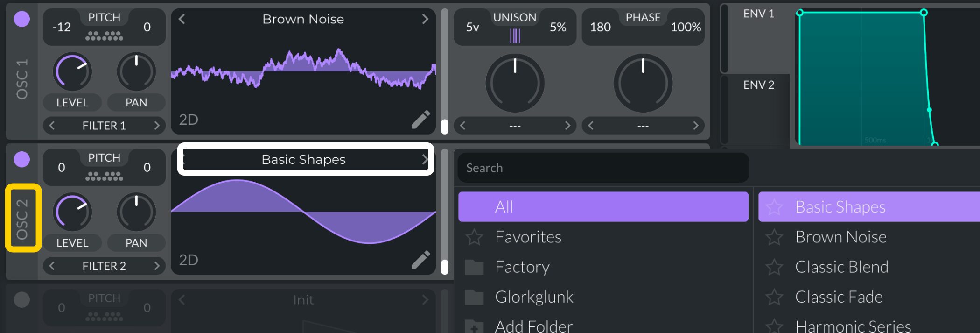Click the Add Folder icon

pyautogui.click(x=474, y=326)
